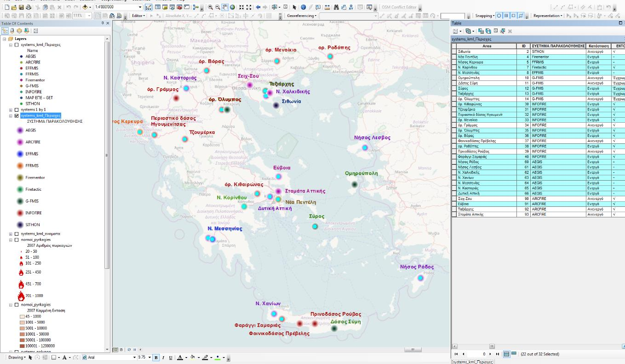This screenshot has width=625, height=364.
Task: Toggle italic text formatting
Action: tap(163, 358)
